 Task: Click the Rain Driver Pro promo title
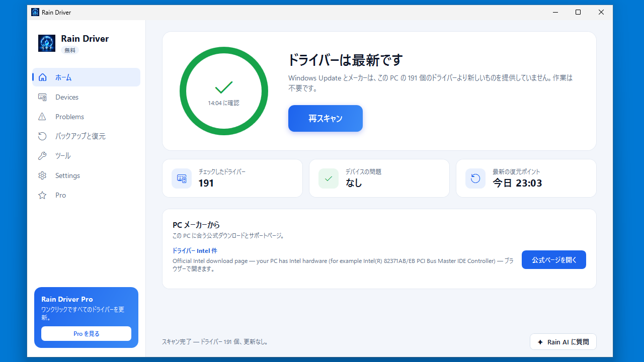point(67,299)
